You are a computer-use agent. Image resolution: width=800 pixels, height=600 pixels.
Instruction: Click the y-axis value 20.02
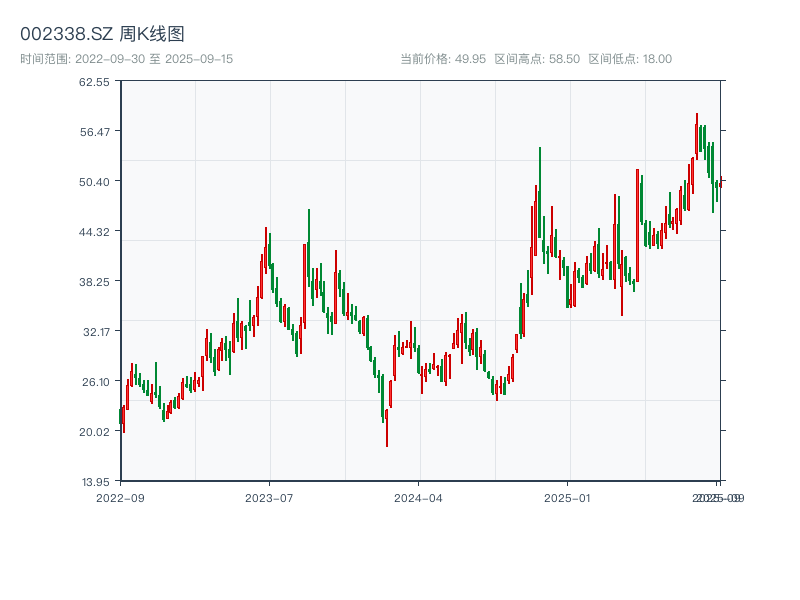pos(94,432)
